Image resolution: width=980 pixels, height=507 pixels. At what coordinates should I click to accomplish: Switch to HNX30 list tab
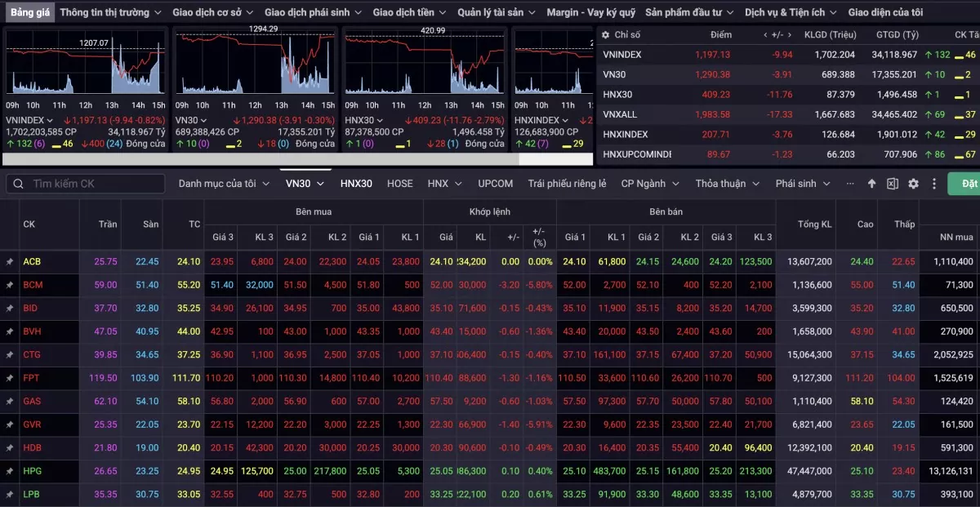pos(356,184)
